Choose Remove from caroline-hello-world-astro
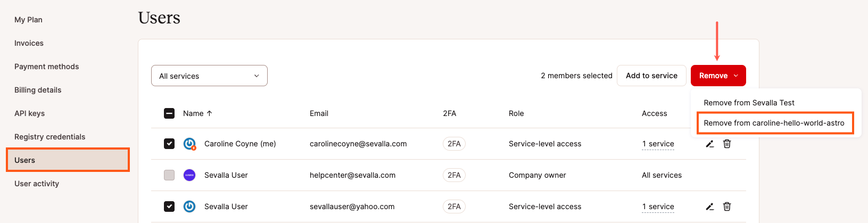This screenshot has height=223, width=868. pyautogui.click(x=774, y=123)
